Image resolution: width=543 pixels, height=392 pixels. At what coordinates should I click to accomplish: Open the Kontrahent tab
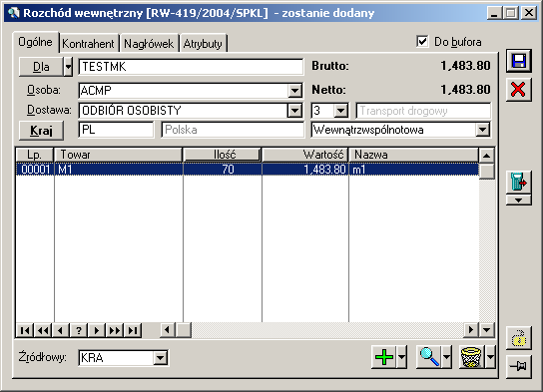point(88,44)
